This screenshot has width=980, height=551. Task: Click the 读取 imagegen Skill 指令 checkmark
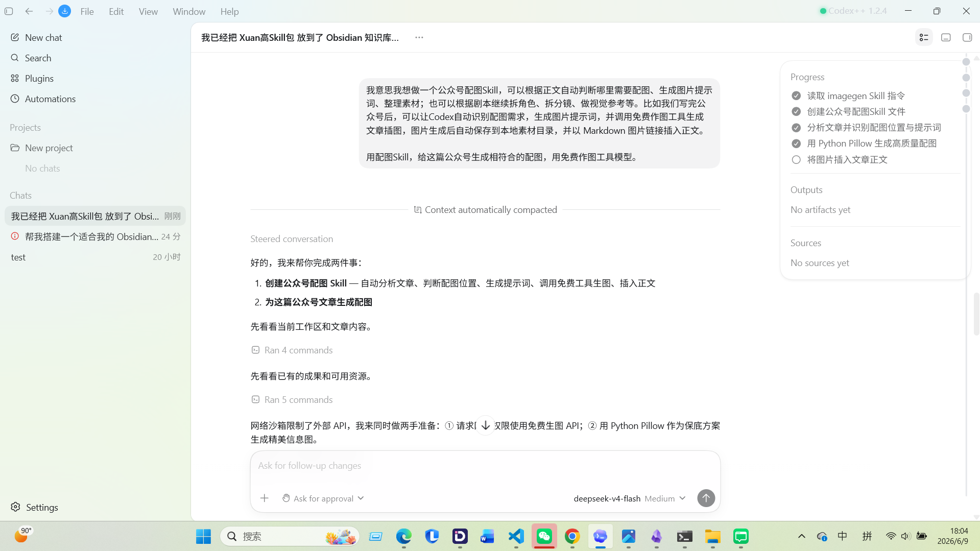[796, 95]
